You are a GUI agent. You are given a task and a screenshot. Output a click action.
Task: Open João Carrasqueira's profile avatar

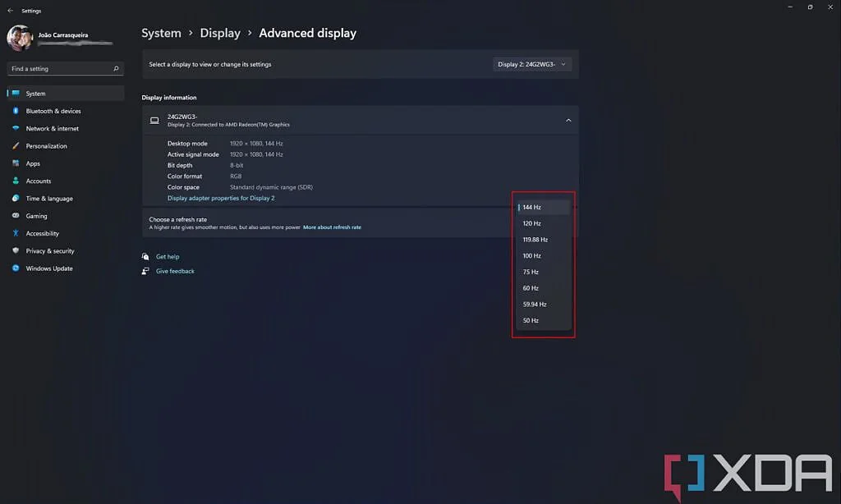click(x=20, y=38)
